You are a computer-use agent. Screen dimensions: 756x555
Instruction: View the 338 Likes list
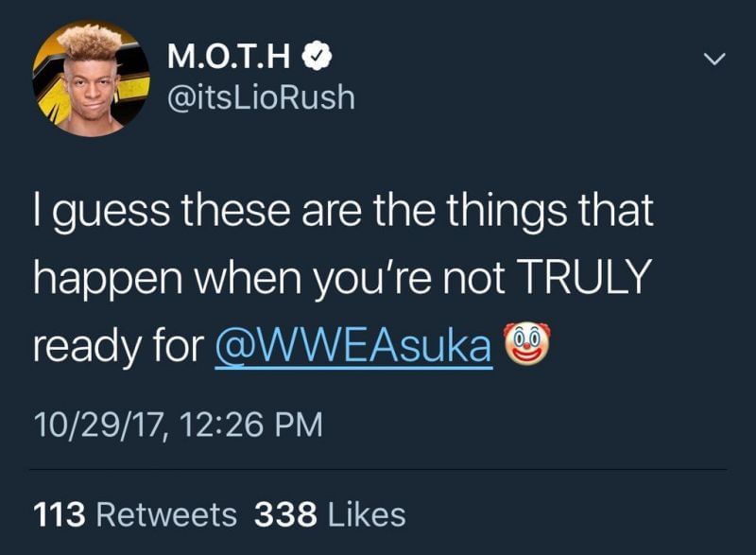point(330,514)
